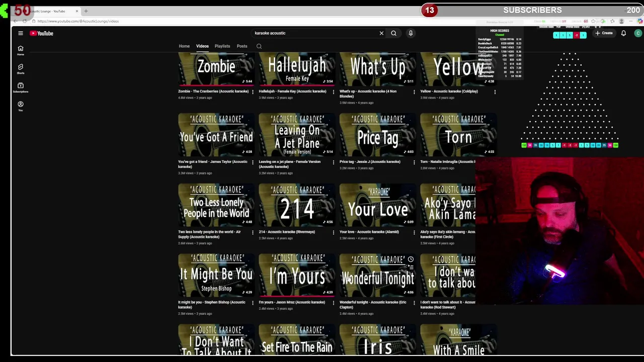Open YouTube notifications bell
Screen dimensions: 644x362
click(x=623, y=33)
